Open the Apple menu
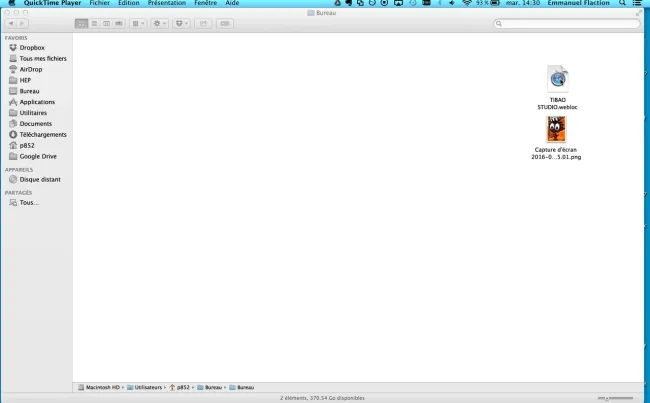650x403 pixels. (x=12, y=3)
